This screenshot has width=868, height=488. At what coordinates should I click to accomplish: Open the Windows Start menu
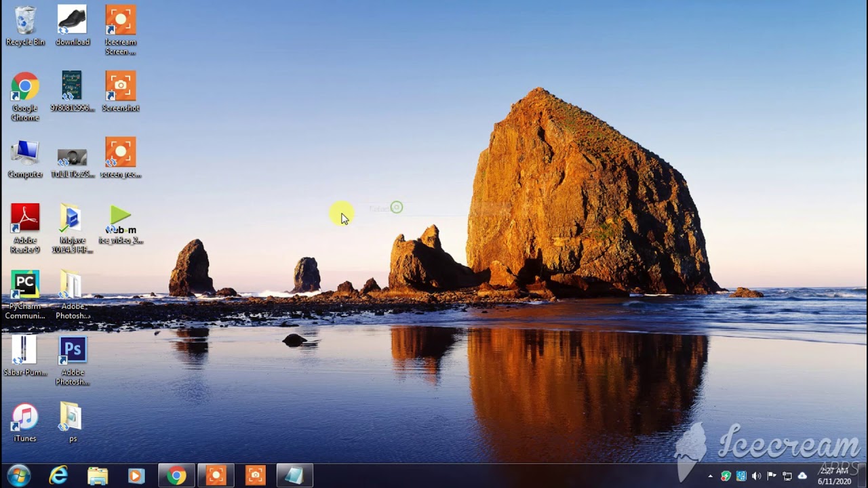[18, 476]
